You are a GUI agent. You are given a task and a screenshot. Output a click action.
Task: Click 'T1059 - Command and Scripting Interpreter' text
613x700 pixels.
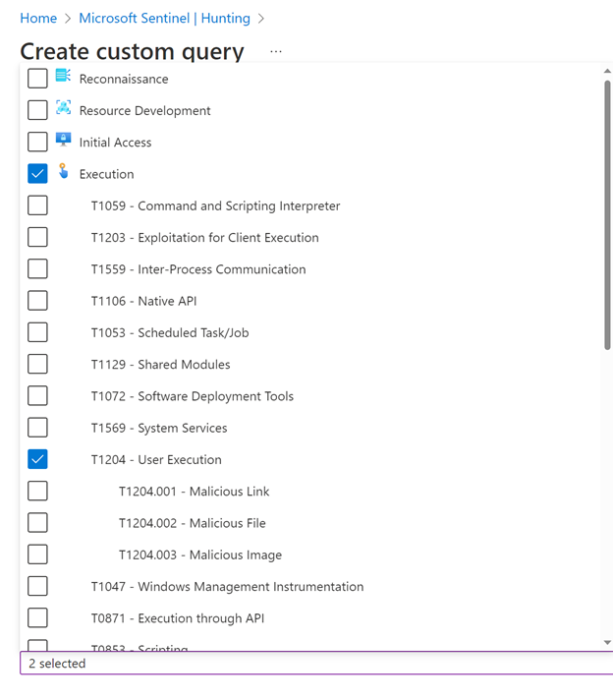point(215,205)
